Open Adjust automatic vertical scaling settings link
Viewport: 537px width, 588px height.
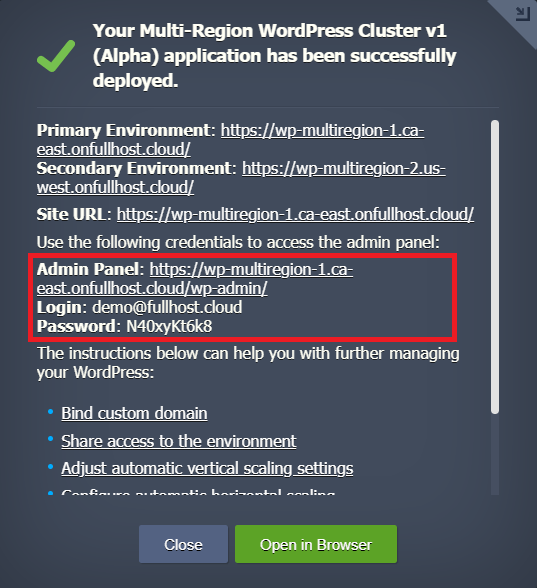coord(207,468)
